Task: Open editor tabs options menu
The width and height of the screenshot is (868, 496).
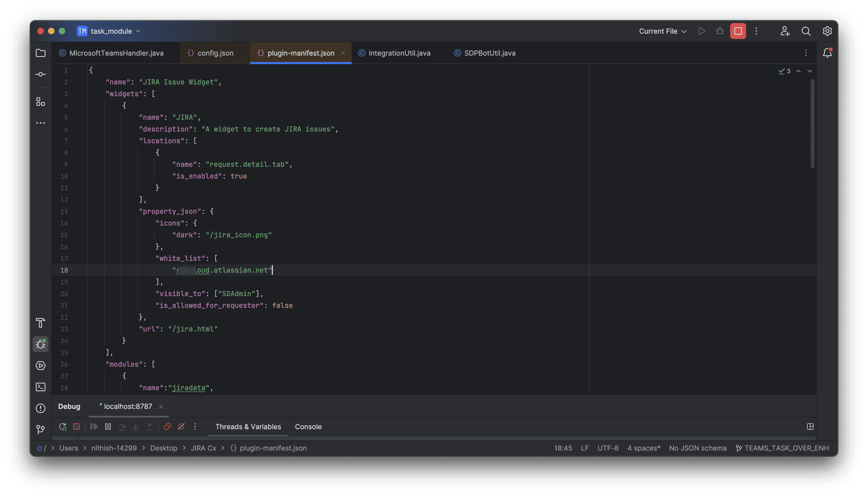Action: tap(806, 53)
